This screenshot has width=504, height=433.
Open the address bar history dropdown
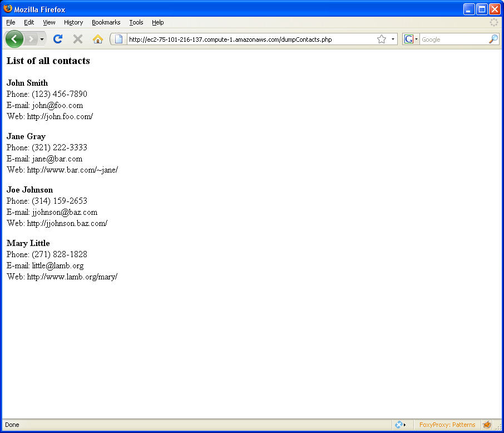393,40
